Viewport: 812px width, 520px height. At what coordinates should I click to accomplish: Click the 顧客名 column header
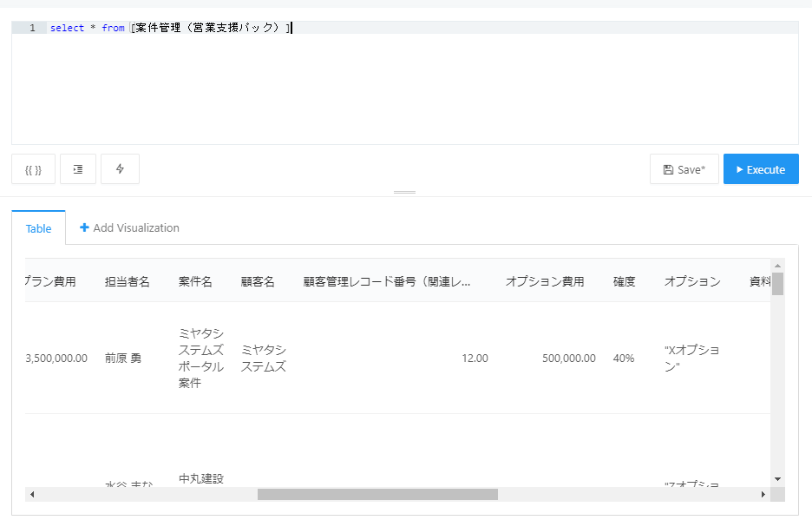point(258,281)
